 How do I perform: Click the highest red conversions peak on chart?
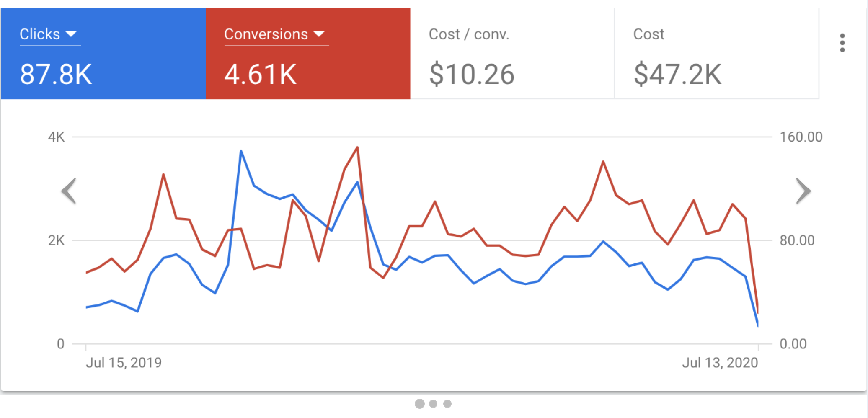357,147
